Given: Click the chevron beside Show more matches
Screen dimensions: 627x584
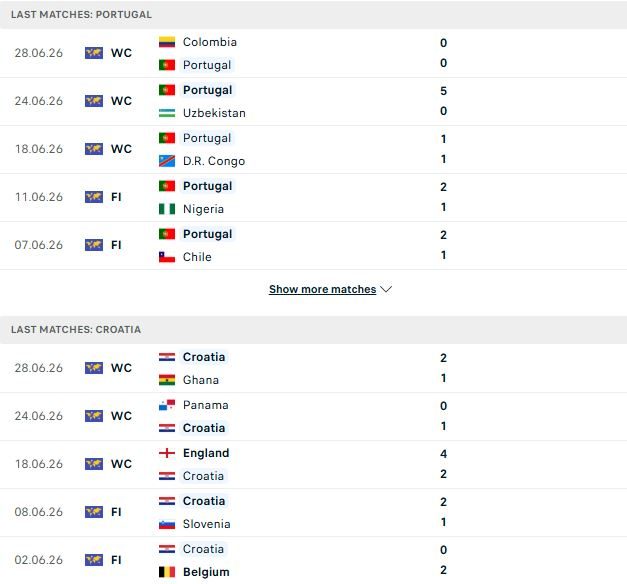Looking at the screenshot, I should tap(386, 289).
